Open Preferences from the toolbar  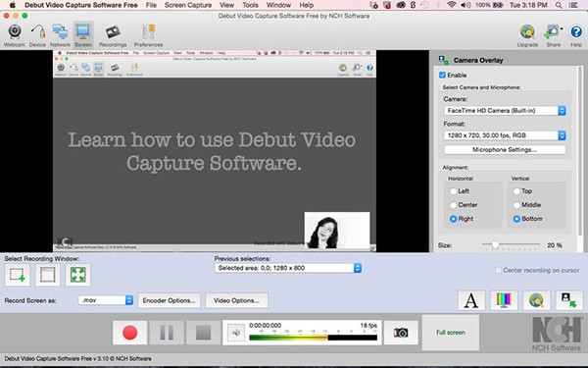(148, 35)
